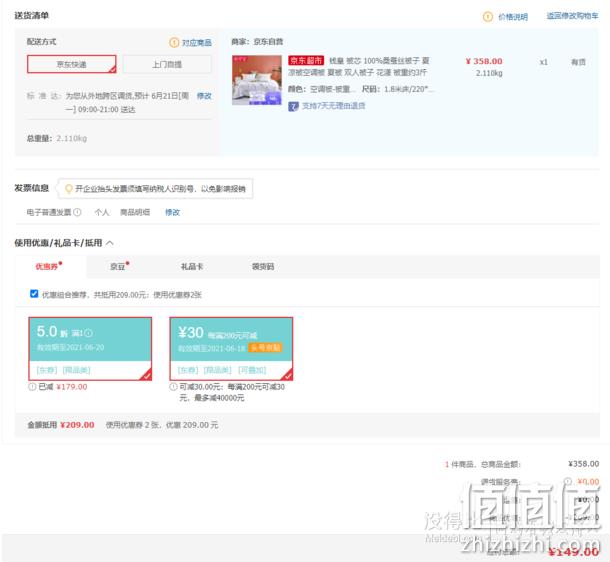The image size is (610, 562).
Task: Click the 总商品金额 ¥358.00 value
Action: point(584,464)
